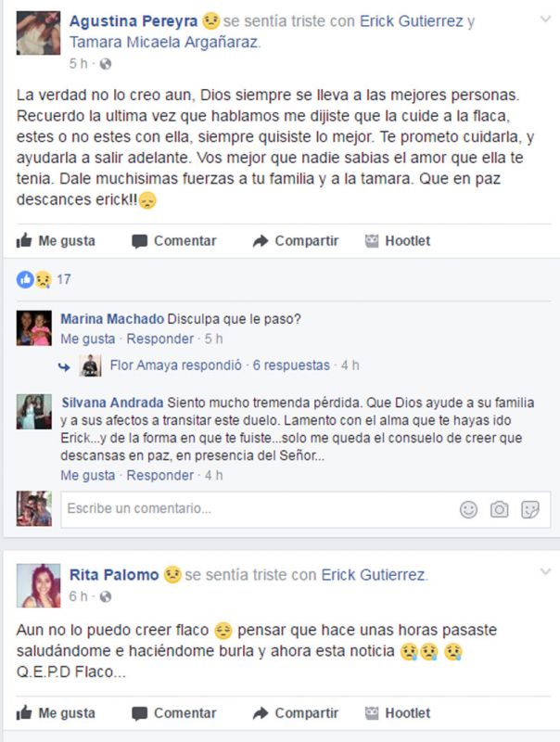Attach a photo using the camera icon
The image size is (560, 742).
[x=499, y=509]
